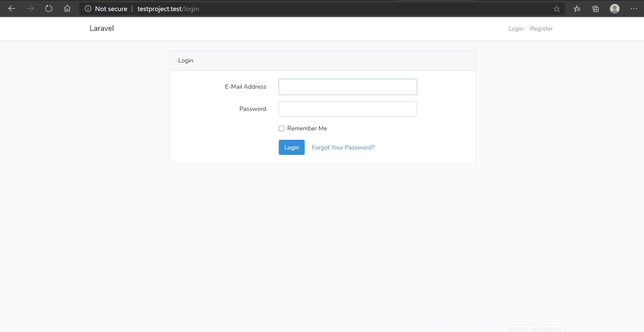Click the Password field label
The width and height of the screenshot is (644, 332).
point(253,109)
